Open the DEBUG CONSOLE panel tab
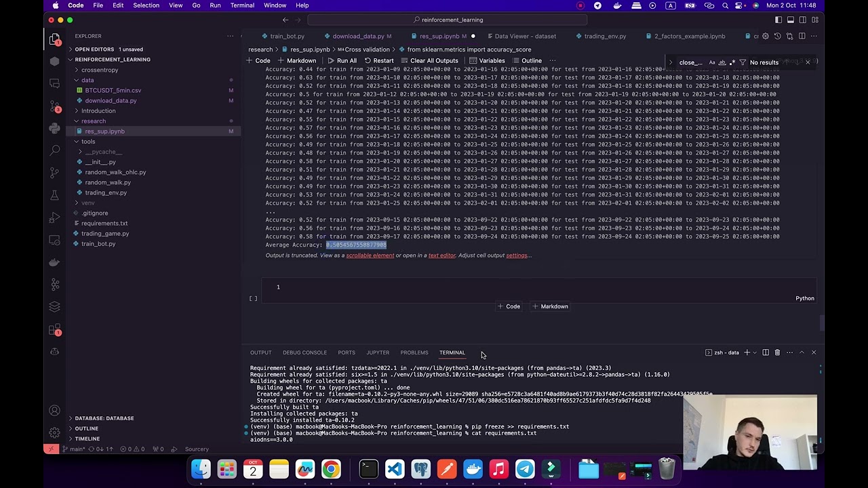Viewport: 868px width, 488px height. click(304, 352)
